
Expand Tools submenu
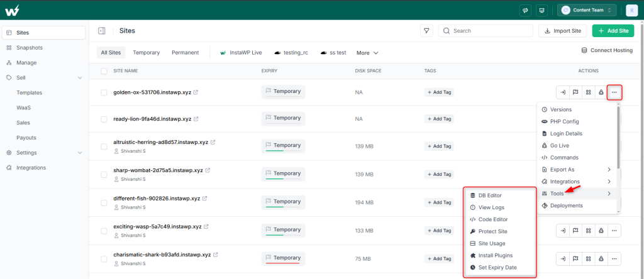[577, 194]
